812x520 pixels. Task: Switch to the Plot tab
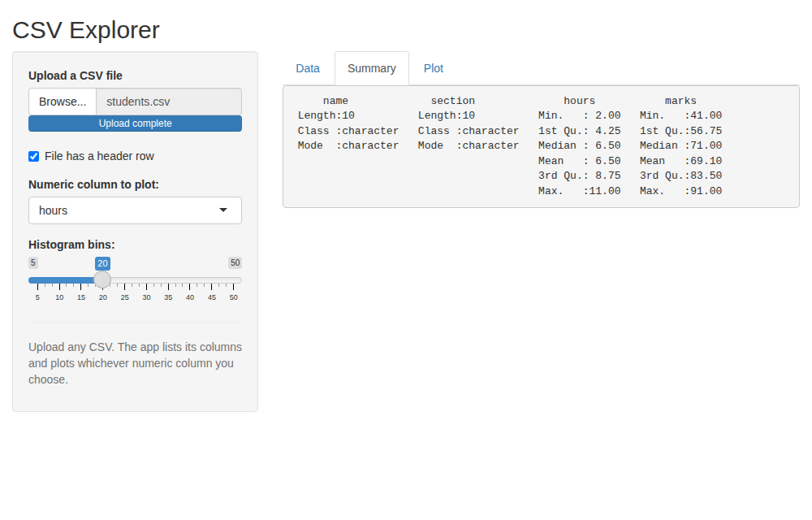[434, 68]
